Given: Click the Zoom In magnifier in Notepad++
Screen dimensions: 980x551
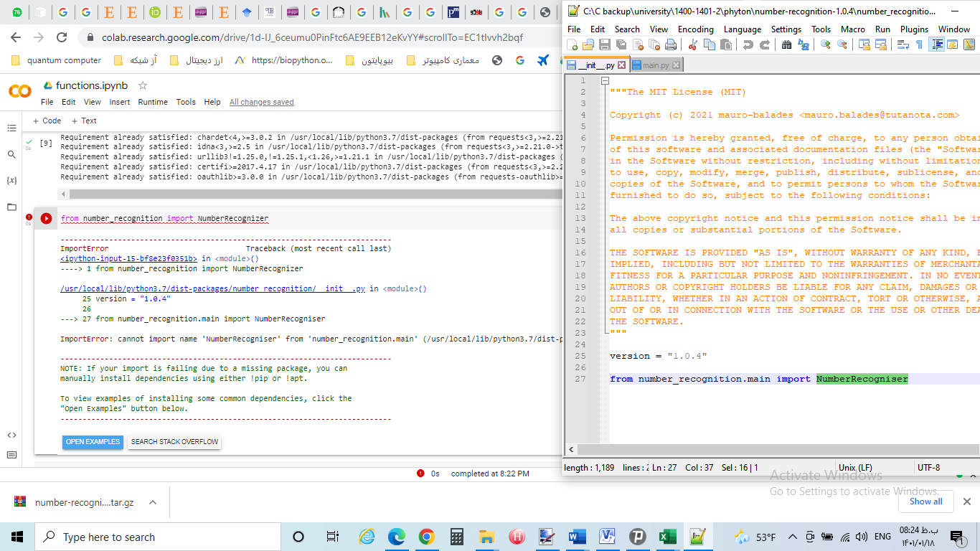Looking at the screenshot, I should pos(824,44).
